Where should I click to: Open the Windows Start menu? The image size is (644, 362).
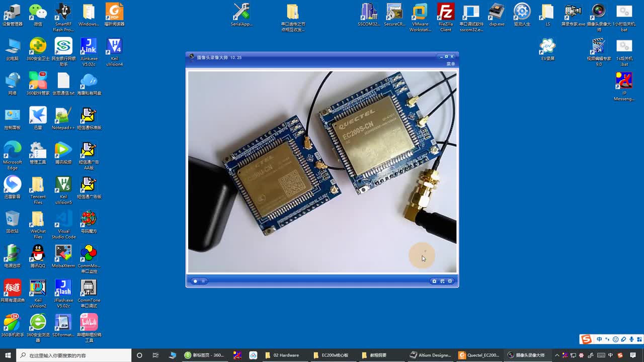[8, 355]
